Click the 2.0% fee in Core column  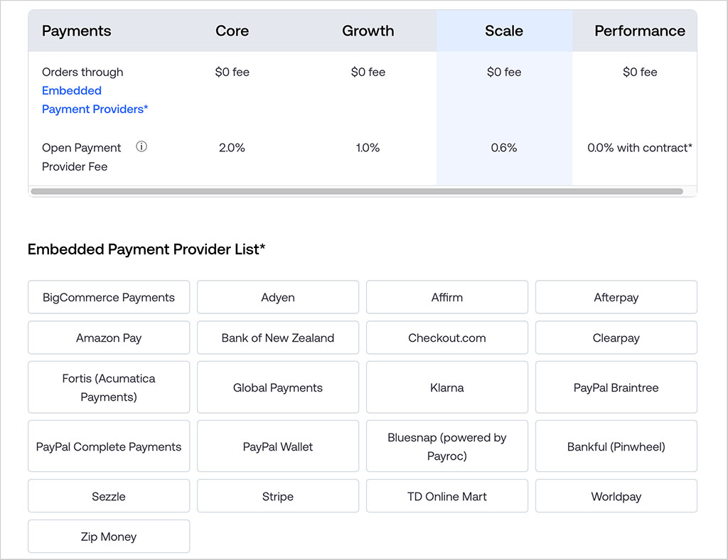[232, 148]
